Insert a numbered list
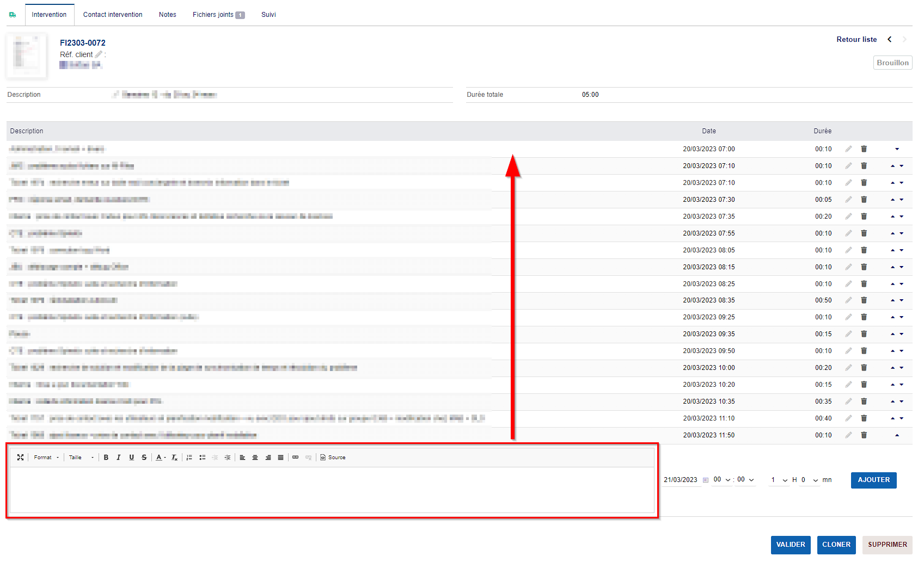Viewport: 924px width, 562px height. pos(189,458)
